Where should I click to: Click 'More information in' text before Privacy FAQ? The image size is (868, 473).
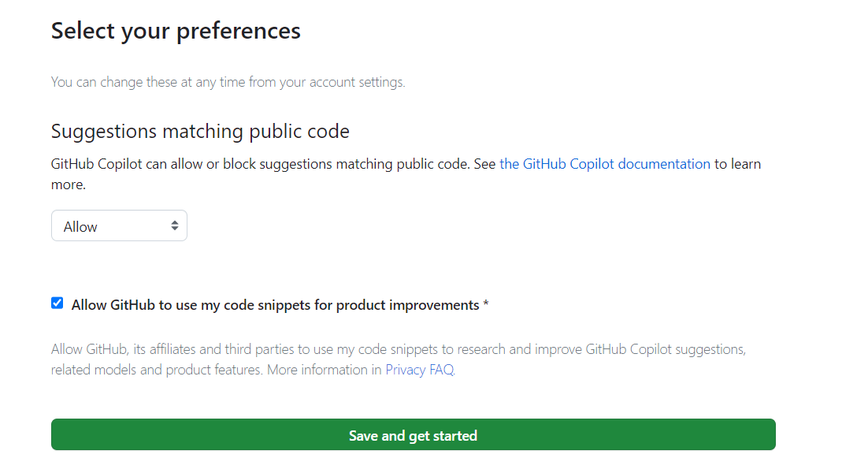pyautogui.click(x=325, y=370)
